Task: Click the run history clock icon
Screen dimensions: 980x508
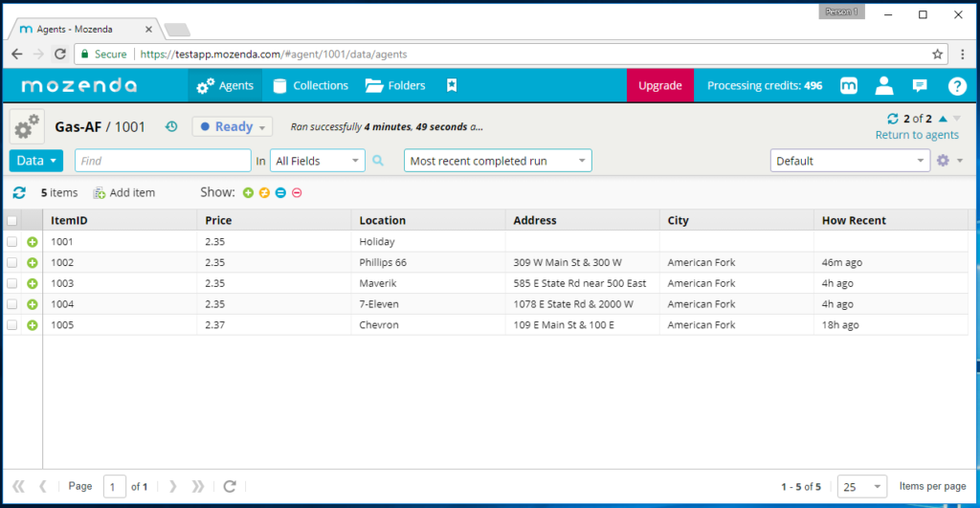Action: [171, 126]
